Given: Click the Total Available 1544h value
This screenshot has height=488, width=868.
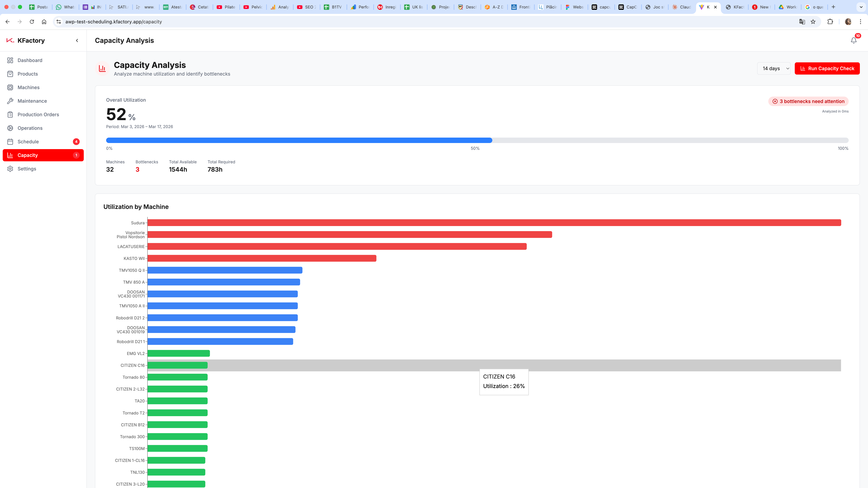Looking at the screenshot, I should [x=178, y=169].
